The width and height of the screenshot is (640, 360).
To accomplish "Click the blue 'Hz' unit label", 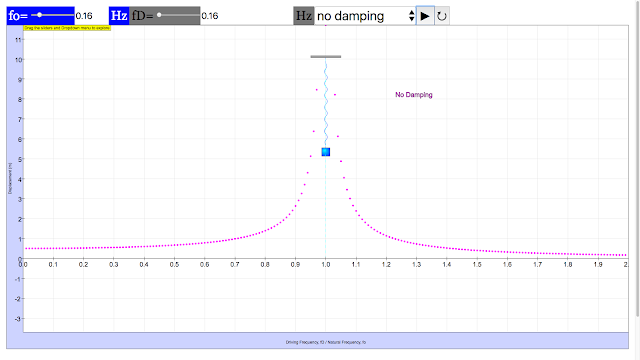I will [x=119, y=16].
